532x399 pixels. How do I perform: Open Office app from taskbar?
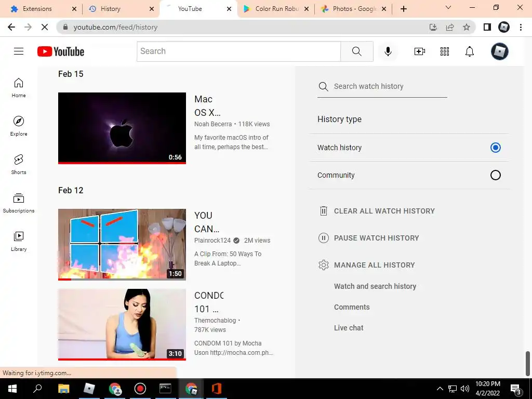pyautogui.click(x=217, y=389)
